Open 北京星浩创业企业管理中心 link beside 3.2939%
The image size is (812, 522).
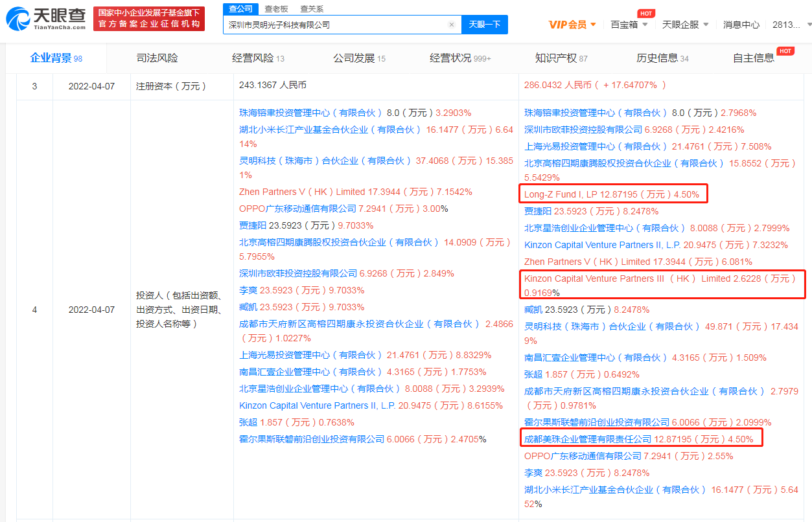[x=320, y=389]
